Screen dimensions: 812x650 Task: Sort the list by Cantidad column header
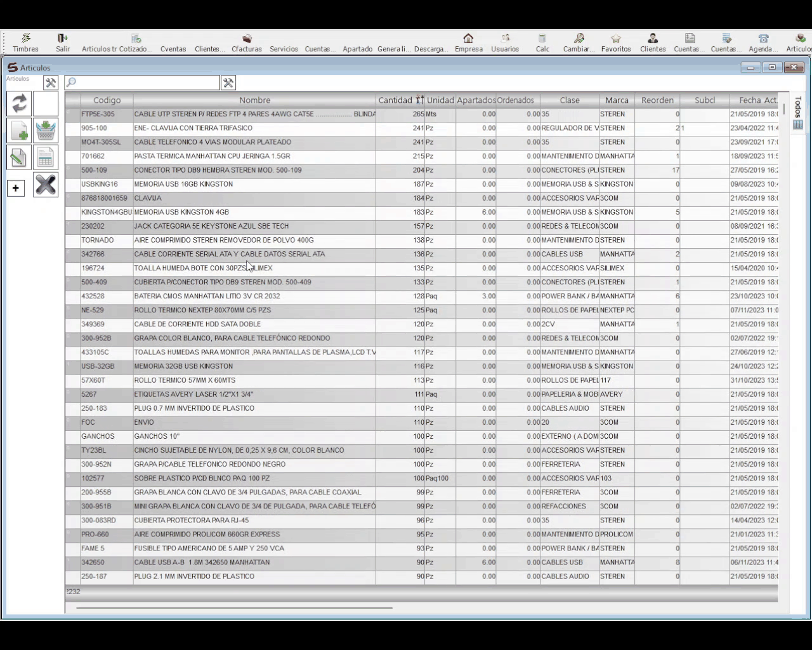click(395, 100)
